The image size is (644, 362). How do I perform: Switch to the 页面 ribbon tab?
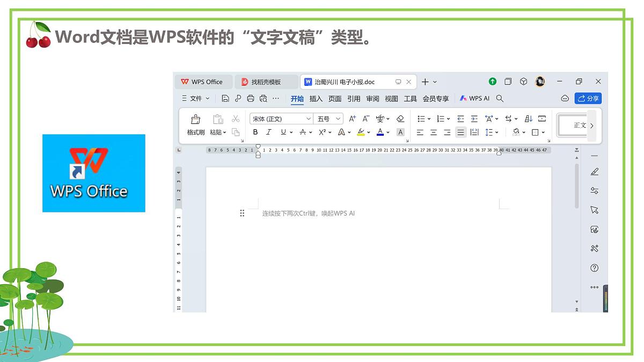tap(335, 99)
